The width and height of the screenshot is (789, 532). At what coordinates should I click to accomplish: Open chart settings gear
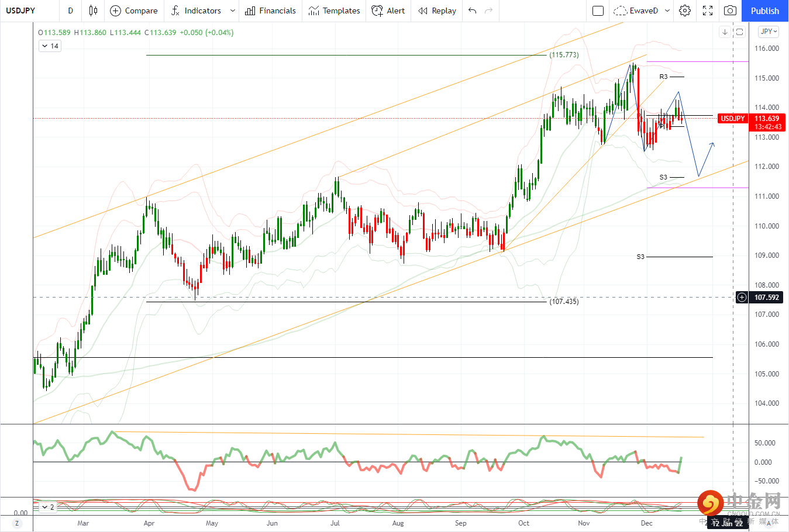pyautogui.click(x=685, y=11)
